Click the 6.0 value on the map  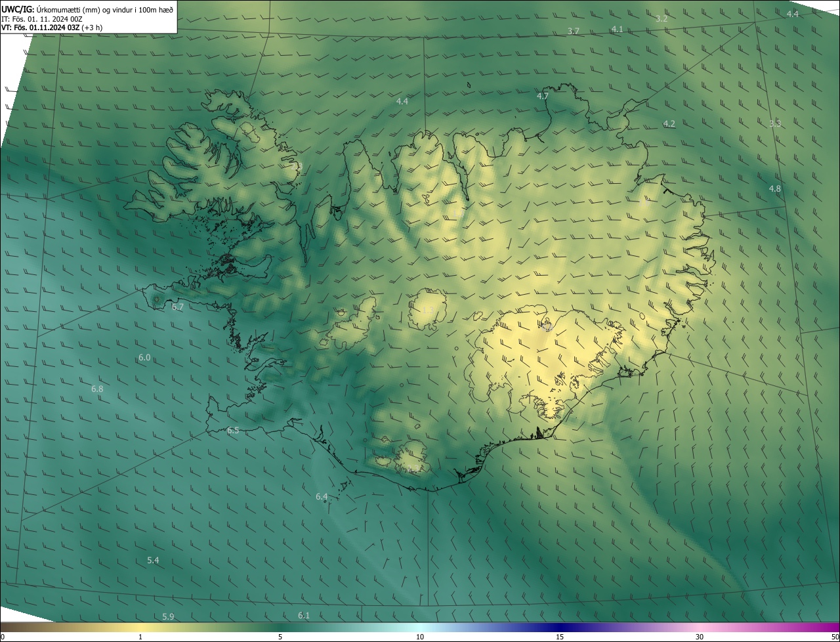pyautogui.click(x=144, y=358)
